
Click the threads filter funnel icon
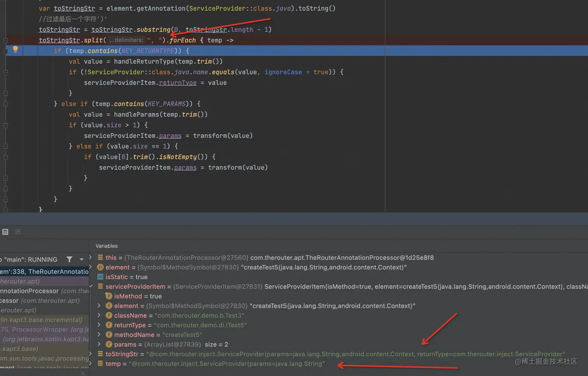pyautogui.click(x=69, y=259)
